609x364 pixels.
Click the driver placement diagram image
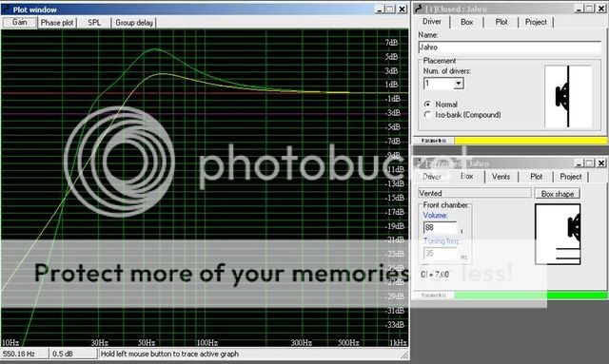coord(568,96)
